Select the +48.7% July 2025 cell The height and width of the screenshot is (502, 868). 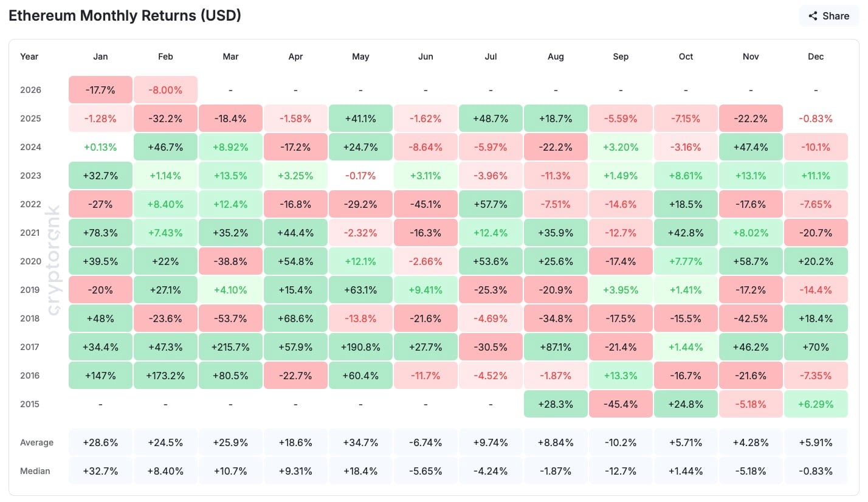491,119
